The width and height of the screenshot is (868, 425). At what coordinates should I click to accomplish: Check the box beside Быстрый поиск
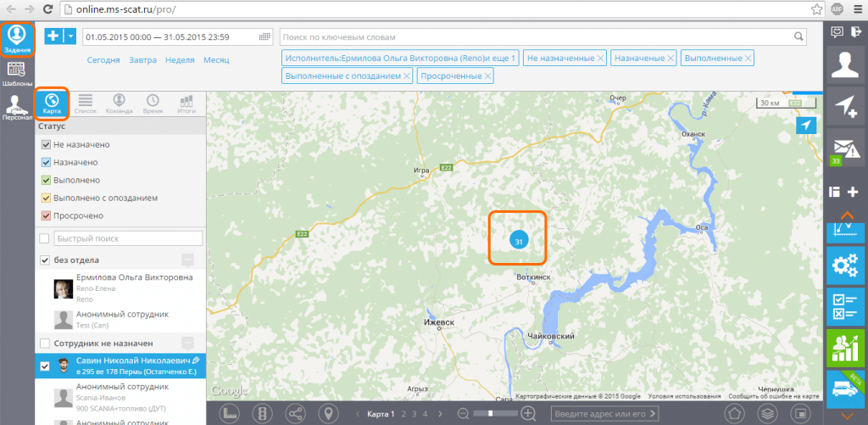click(x=45, y=239)
